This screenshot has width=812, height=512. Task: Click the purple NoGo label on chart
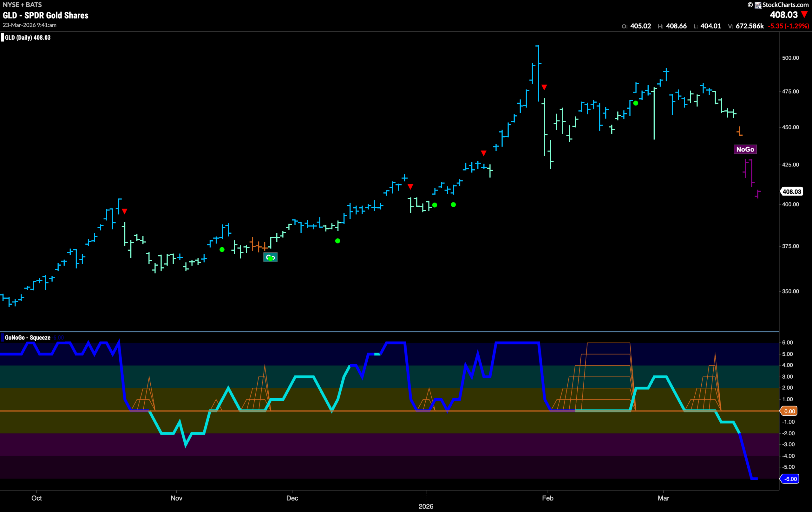pyautogui.click(x=745, y=149)
